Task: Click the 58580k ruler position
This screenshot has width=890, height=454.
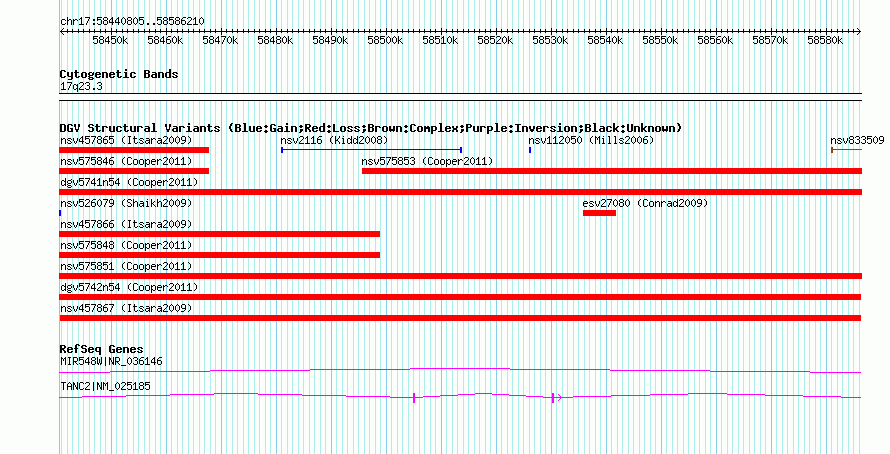Action: (825, 40)
